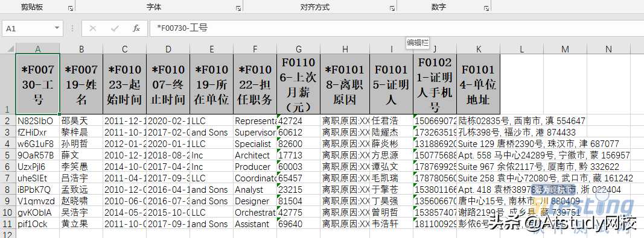Viewport: 644px width, 238px height.
Task: Select column D header
Action: pos(168,49)
